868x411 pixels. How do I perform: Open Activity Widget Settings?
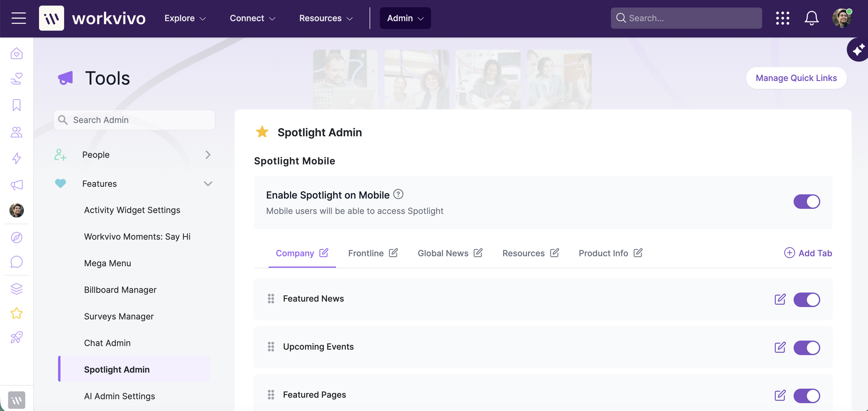pyautogui.click(x=132, y=210)
